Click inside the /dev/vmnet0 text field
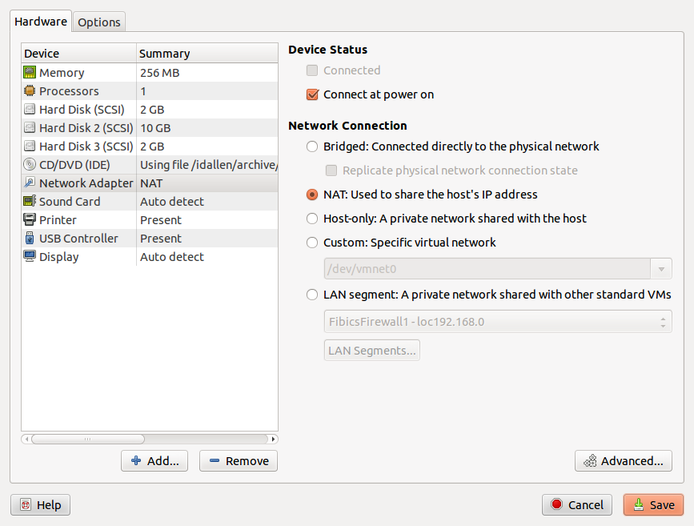 (487, 269)
